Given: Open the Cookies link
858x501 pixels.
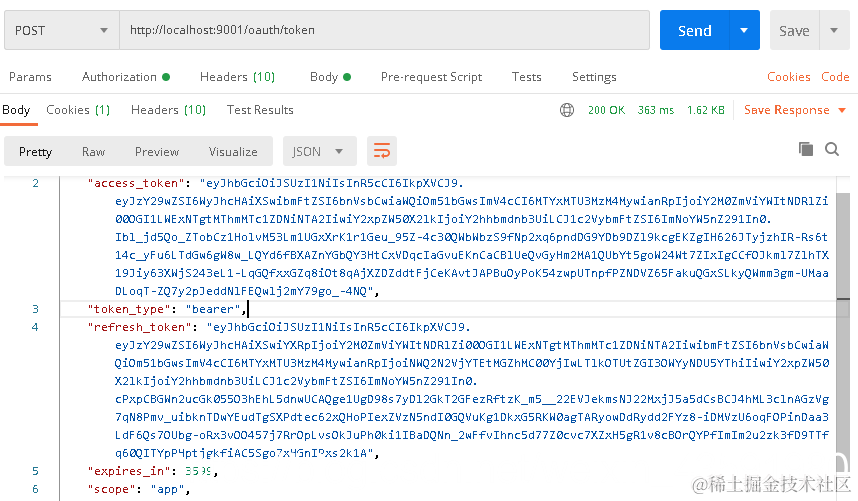Looking at the screenshot, I should point(789,77).
